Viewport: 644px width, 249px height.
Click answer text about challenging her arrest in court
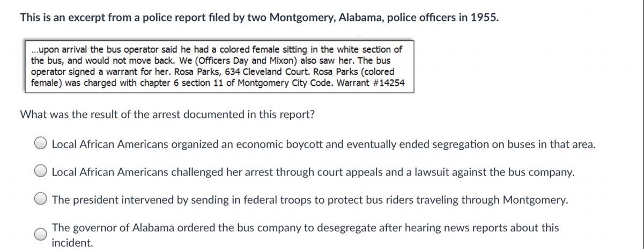(313, 172)
